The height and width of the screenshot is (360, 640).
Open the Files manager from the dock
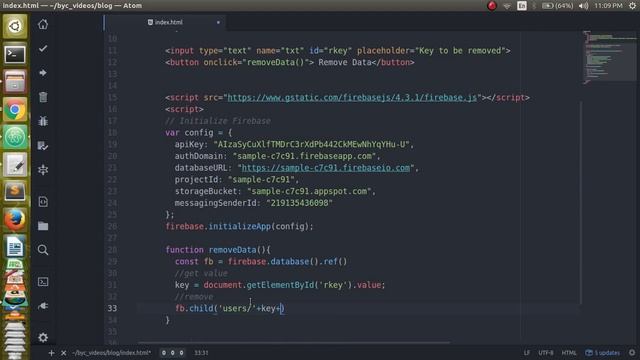pyautogui.click(x=15, y=82)
